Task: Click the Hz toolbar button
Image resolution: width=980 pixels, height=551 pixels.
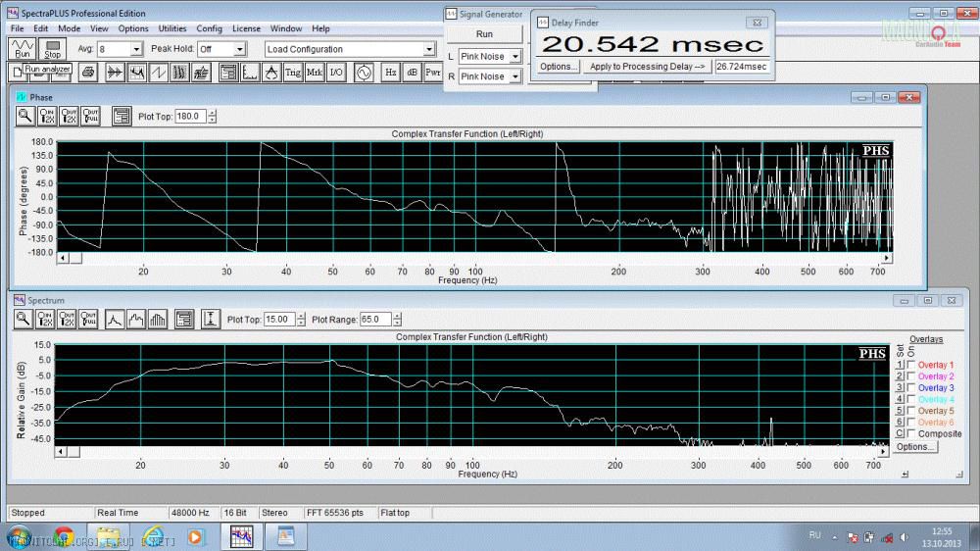Action: (391, 73)
